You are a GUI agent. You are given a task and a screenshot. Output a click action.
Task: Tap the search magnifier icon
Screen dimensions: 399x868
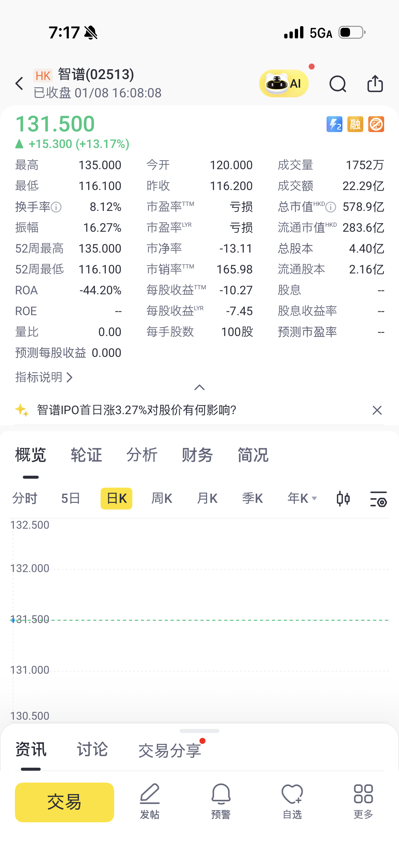337,83
